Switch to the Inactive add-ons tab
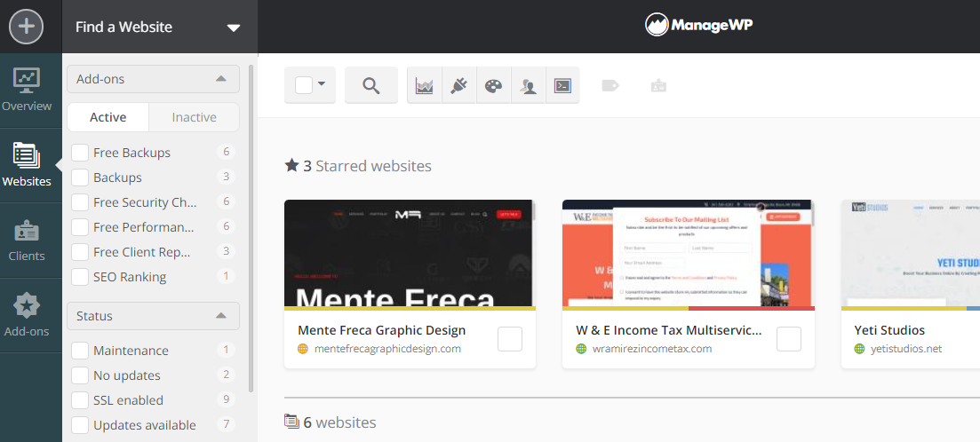 point(195,117)
